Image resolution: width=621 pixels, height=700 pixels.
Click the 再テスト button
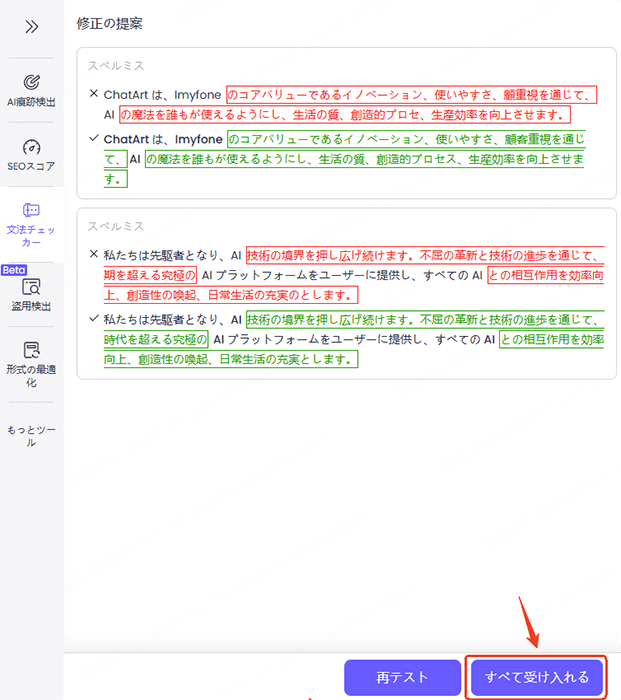pyautogui.click(x=402, y=677)
